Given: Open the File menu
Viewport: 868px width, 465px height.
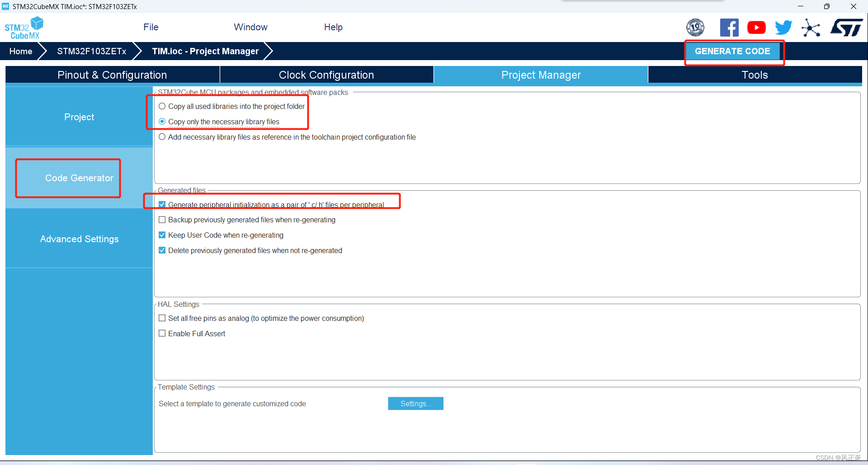Looking at the screenshot, I should click(151, 27).
